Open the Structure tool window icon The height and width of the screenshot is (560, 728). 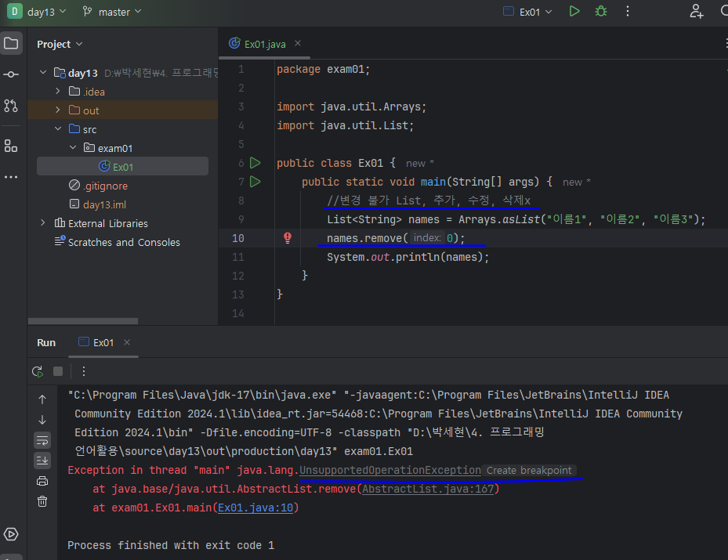pos(11,146)
